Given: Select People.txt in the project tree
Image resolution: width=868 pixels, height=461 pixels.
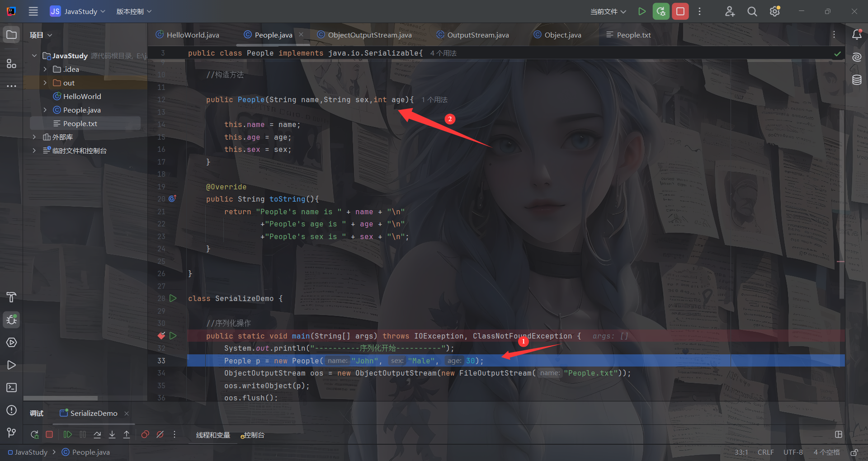Looking at the screenshot, I should point(80,123).
